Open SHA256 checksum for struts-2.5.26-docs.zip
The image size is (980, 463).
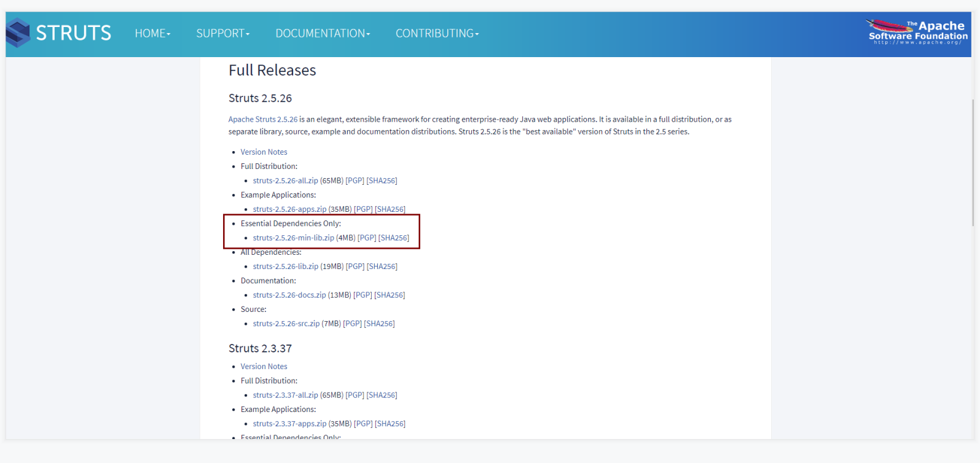click(x=390, y=295)
